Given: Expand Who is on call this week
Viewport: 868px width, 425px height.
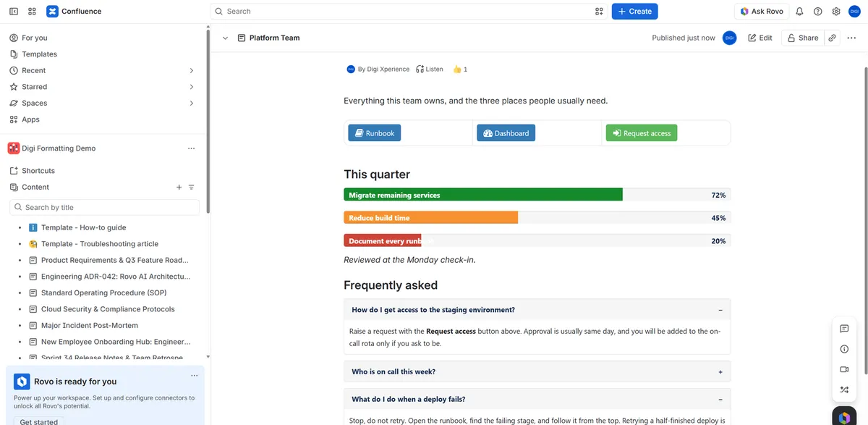Looking at the screenshot, I should (x=537, y=371).
